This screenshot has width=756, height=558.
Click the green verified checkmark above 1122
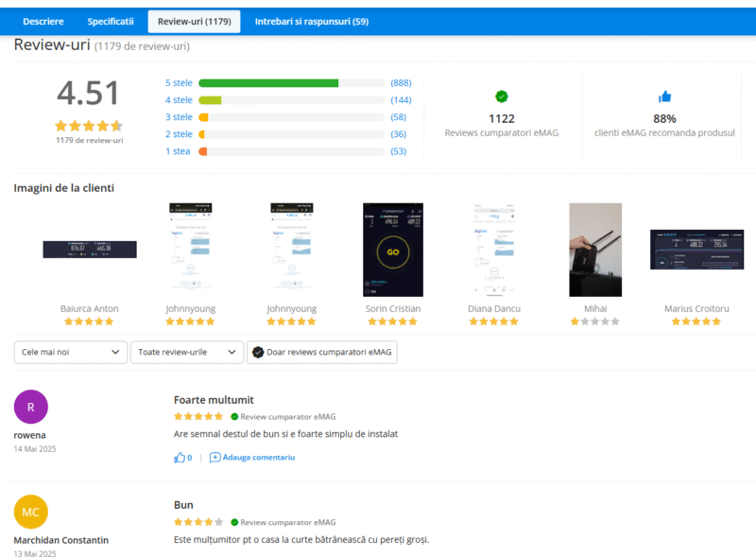pos(502,96)
